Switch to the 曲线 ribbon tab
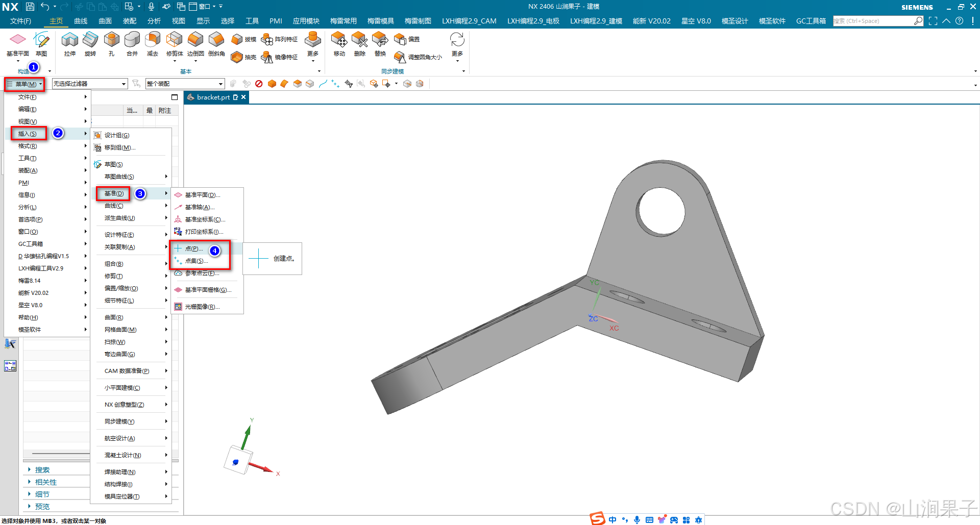The height and width of the screenshot is (525, 980). tap(81, 21)
